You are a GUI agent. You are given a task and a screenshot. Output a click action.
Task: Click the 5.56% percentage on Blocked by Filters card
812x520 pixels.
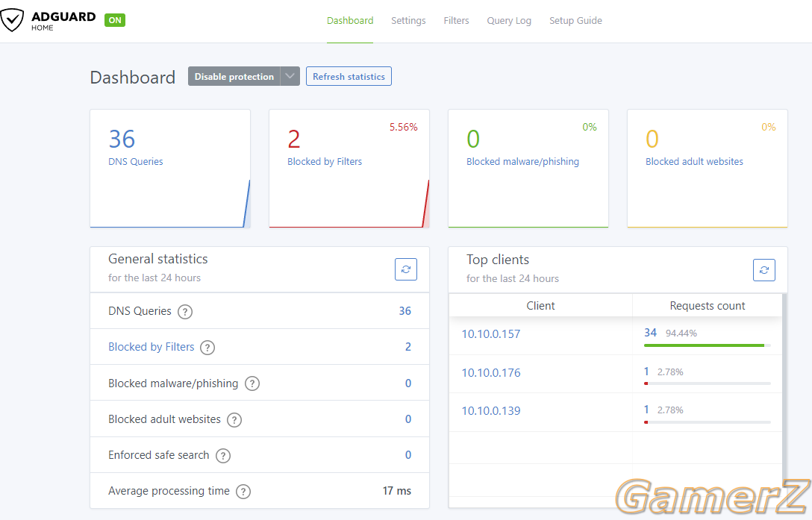point(404,128)
